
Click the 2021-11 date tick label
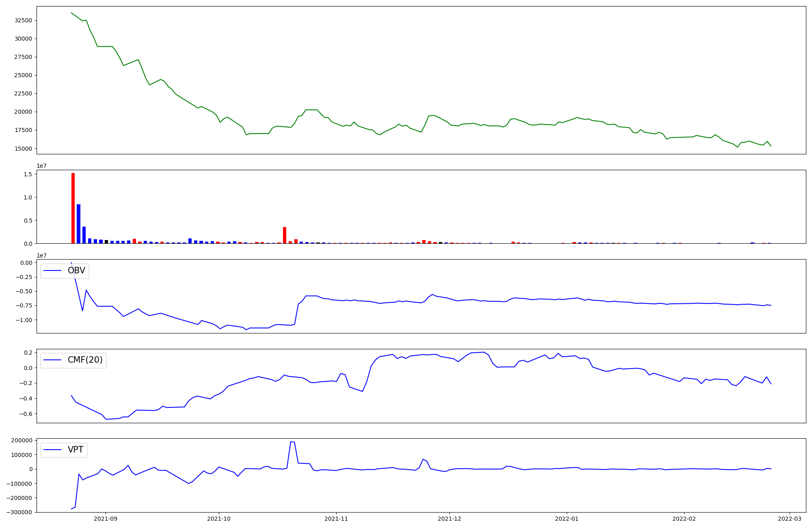pos(336,519)
